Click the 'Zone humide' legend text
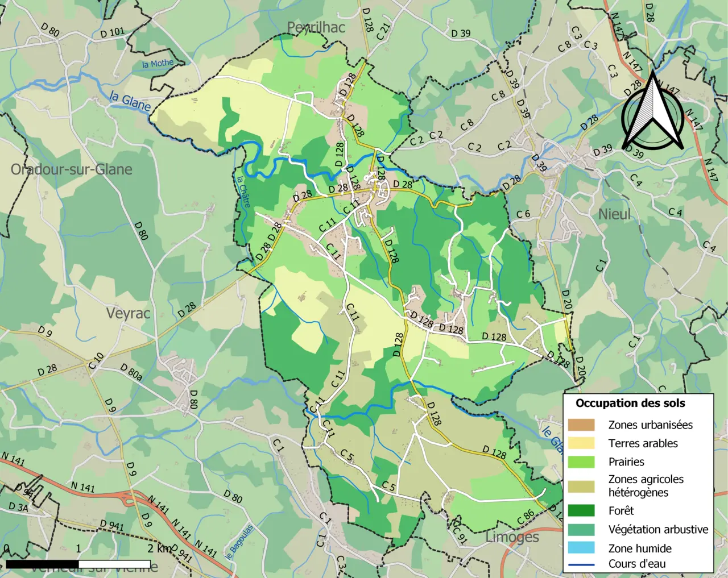 click(x=640, y=548)
